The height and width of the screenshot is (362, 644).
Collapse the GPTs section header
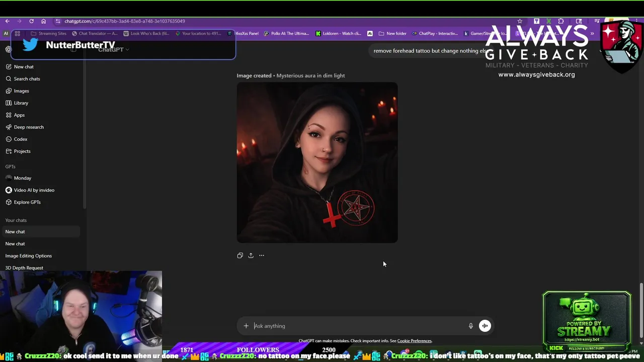pyautogui.click(x=11, y=166)
